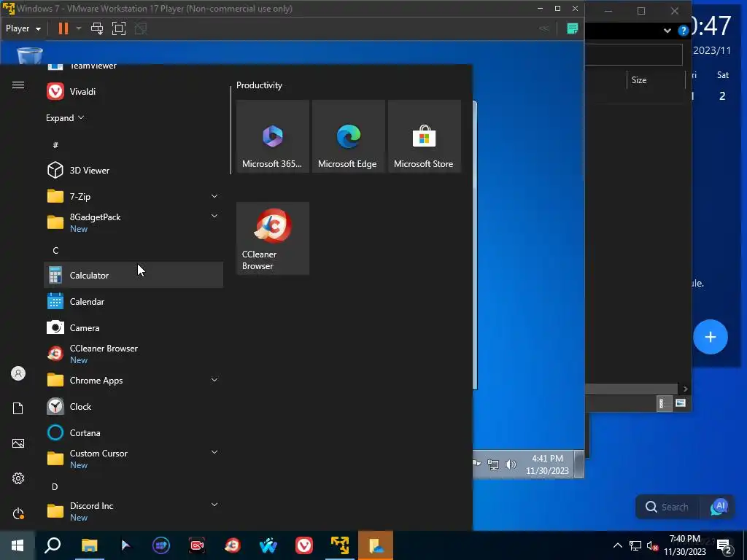Image resolution: width=747 pixels, height=560 pixels.
Task: Open Pictures from Start sidebar
Action: (x=18, y=443)
